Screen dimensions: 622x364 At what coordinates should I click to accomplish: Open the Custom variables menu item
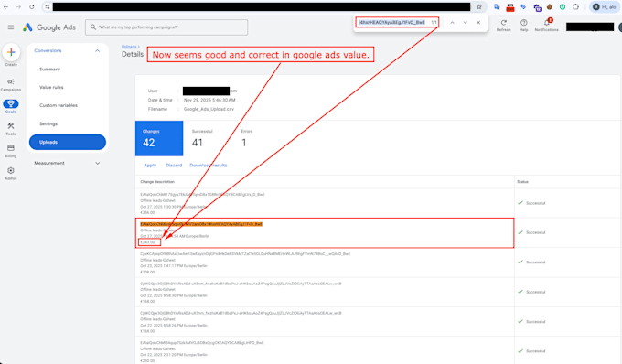point(59,105)
